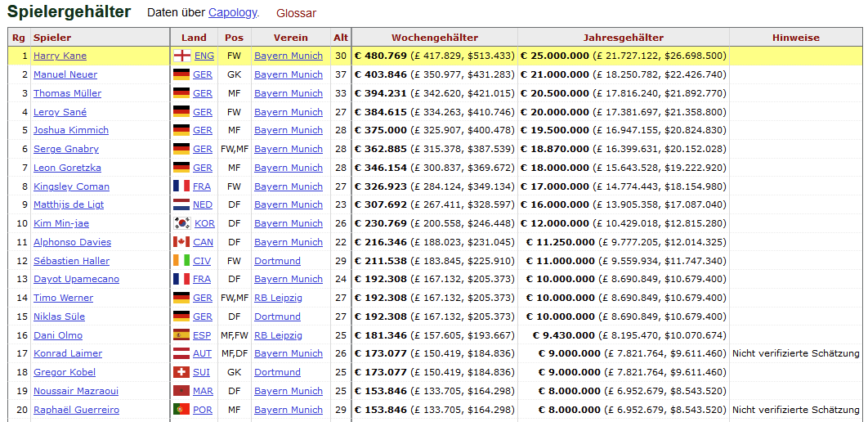Click the Netherlands flag in de Ligt's row
The height and width of the screenshot is (422, 868).
(181, 205)
